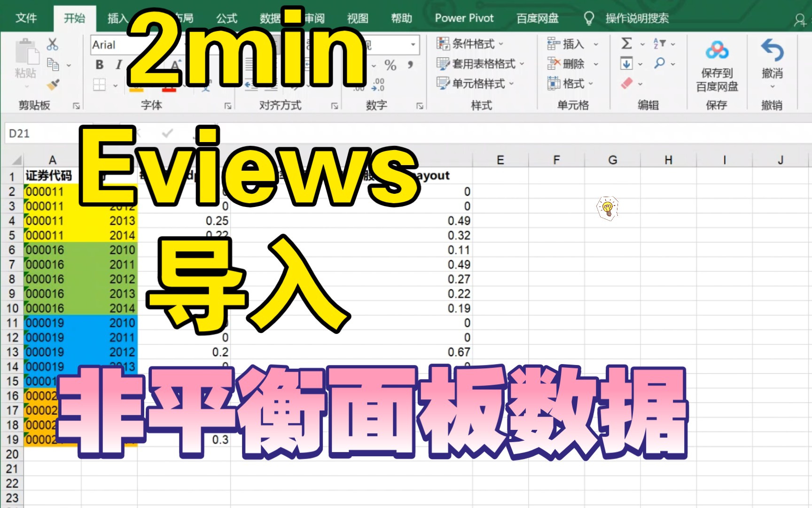This screenshot has width=812, height=508.
Task: Open Clipboard group dialog launcher
Action: pyautogui.click(x=76, y=106)
